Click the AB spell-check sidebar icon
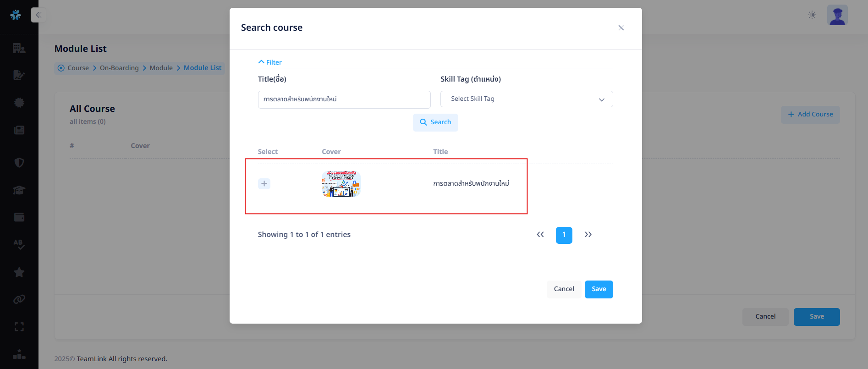The height and width of the screenshot is (369, 868). [x=19, y=244]
